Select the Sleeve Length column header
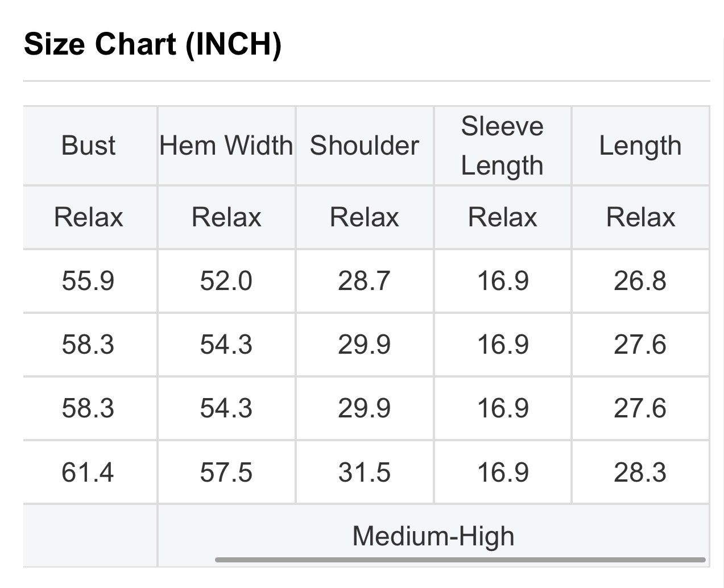The height and width of the screenshot is (588, 724). tap(502, 146)
